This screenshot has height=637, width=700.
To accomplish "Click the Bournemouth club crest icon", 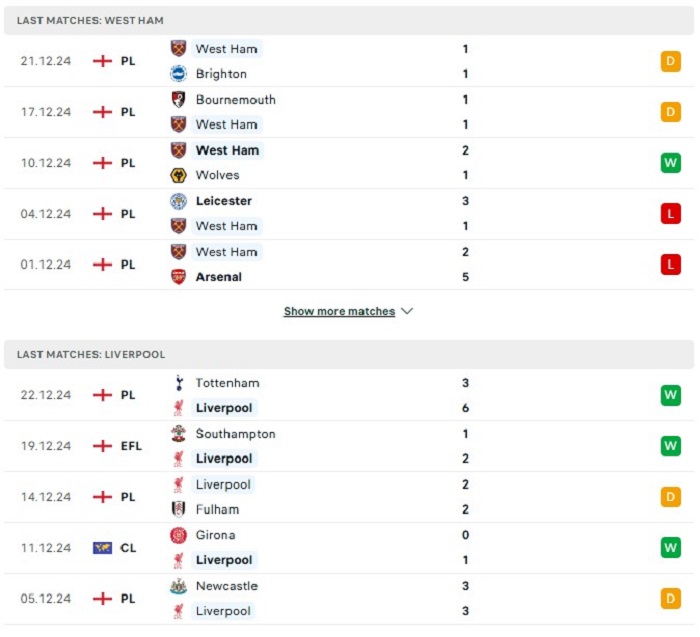I will point(179,100).
